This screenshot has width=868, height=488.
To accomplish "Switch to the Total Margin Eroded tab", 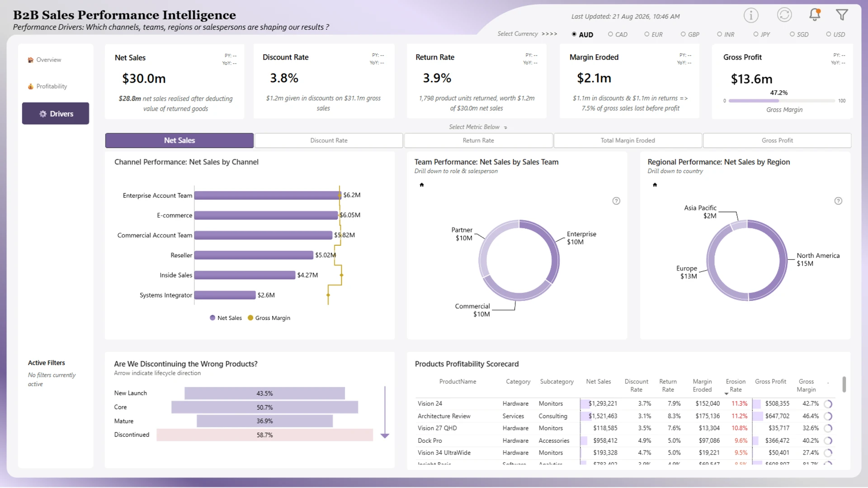I will pyautogui.click(x=628, y=141).
